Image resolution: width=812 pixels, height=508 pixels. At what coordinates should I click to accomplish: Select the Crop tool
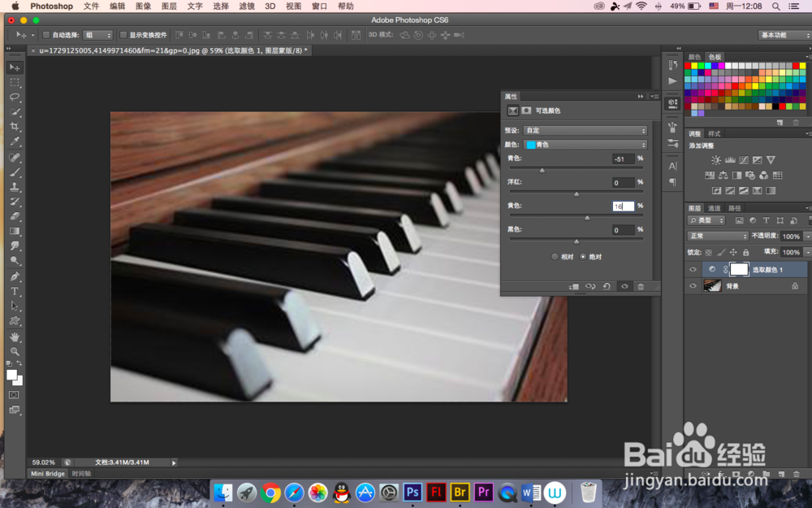click(15, 127)
